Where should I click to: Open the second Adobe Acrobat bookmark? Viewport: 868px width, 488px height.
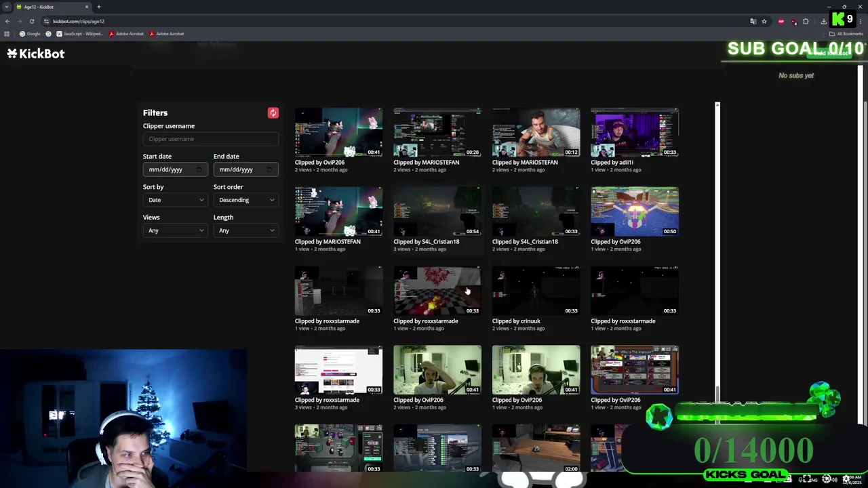tap(167, 34)
